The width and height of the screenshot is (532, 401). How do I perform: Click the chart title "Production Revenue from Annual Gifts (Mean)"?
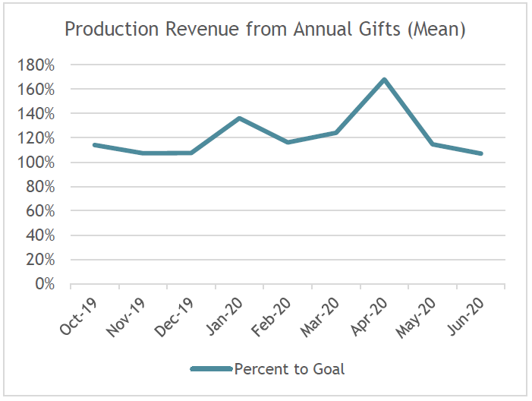pos(265,29)
